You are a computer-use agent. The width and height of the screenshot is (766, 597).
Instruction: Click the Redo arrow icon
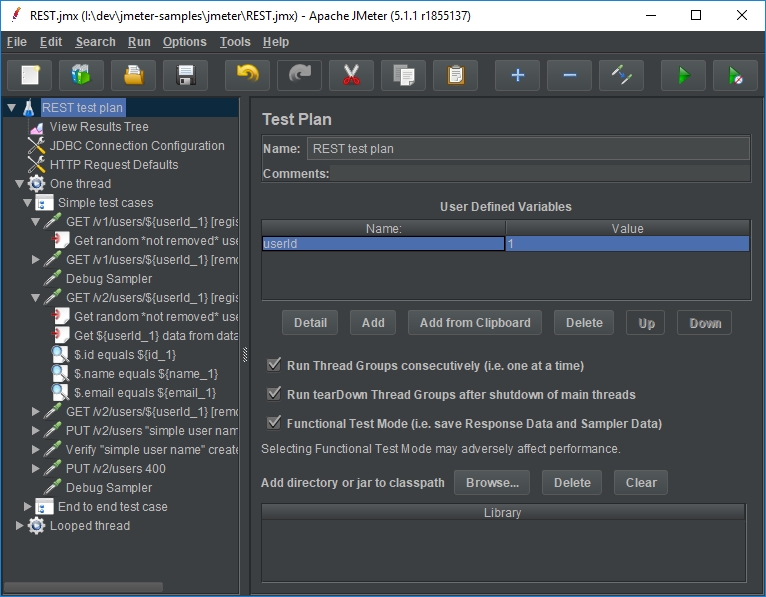[x=299, y=76]
